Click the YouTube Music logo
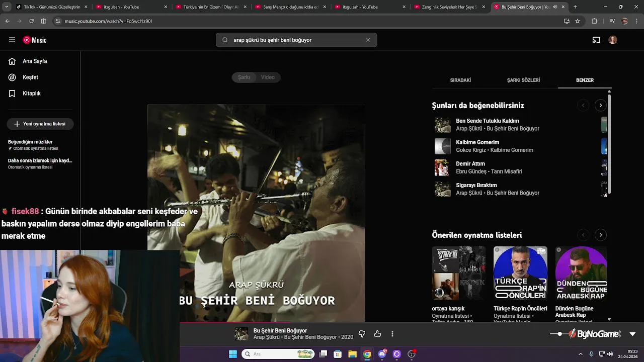 tap(35, 40)
